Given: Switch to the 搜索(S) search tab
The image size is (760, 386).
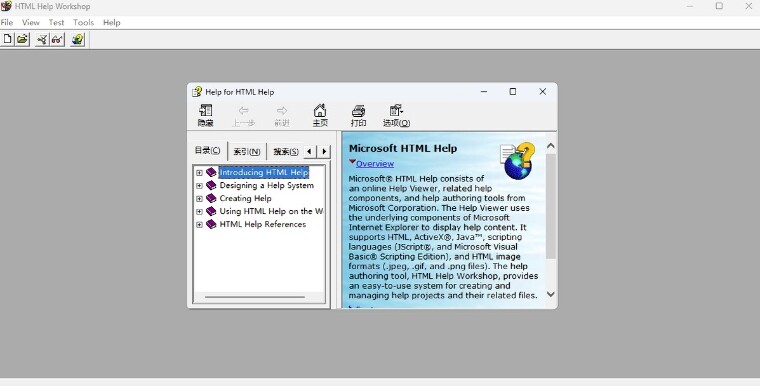Looking at the screenshot, I should pos(285,152).
